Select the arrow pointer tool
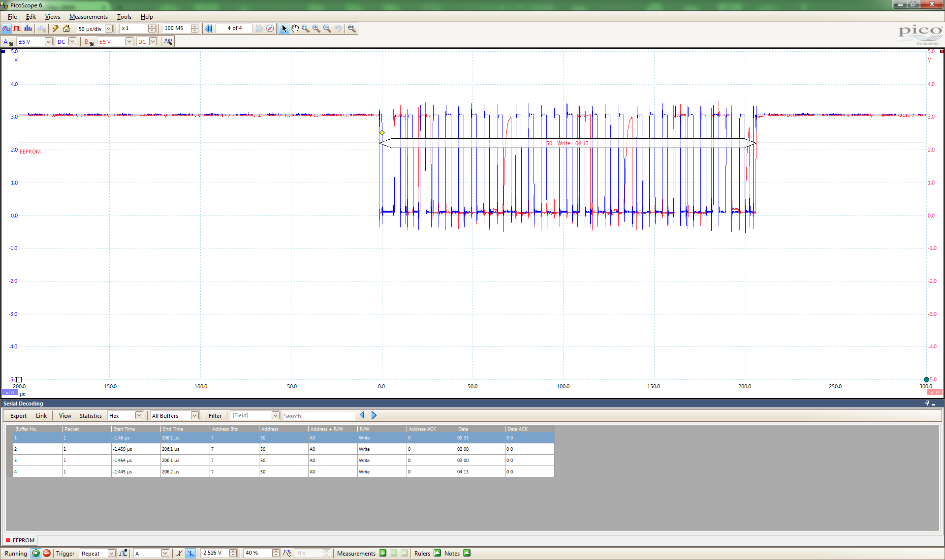This screenshot has width=945, height=560. pos(284,29)
